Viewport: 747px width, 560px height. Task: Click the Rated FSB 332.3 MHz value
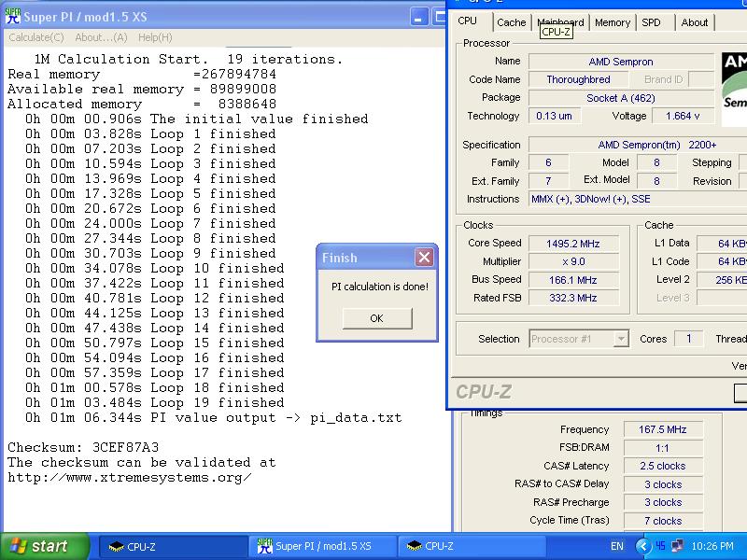pyautogui.click(x=573, y=298)
